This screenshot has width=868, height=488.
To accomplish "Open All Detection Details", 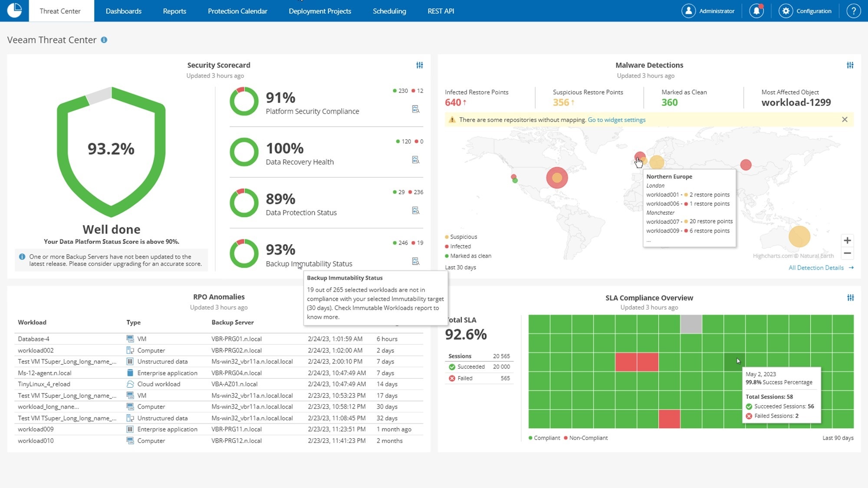I will (817, 268).
